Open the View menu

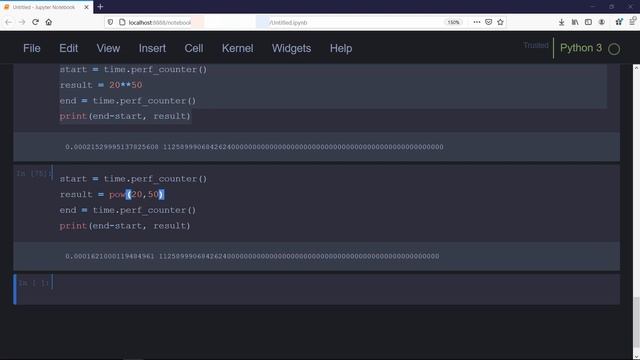(108, 48)
